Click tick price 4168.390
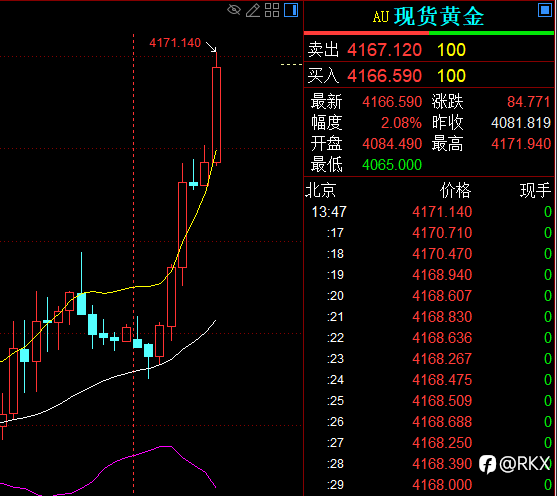The height and width of the screenshot is (496, 557). point(442,464)
